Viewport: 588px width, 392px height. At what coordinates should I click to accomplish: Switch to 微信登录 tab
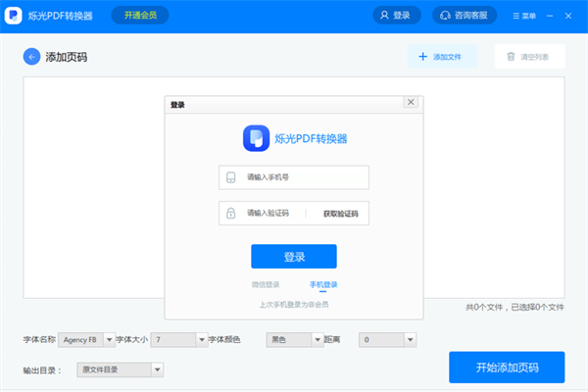click(x=266, y=284)
